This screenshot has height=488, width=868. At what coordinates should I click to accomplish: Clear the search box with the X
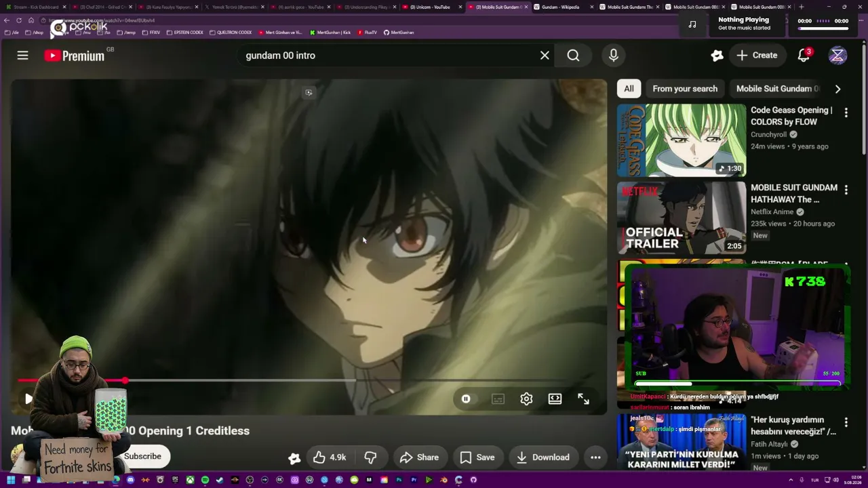(x=545, y=56)
